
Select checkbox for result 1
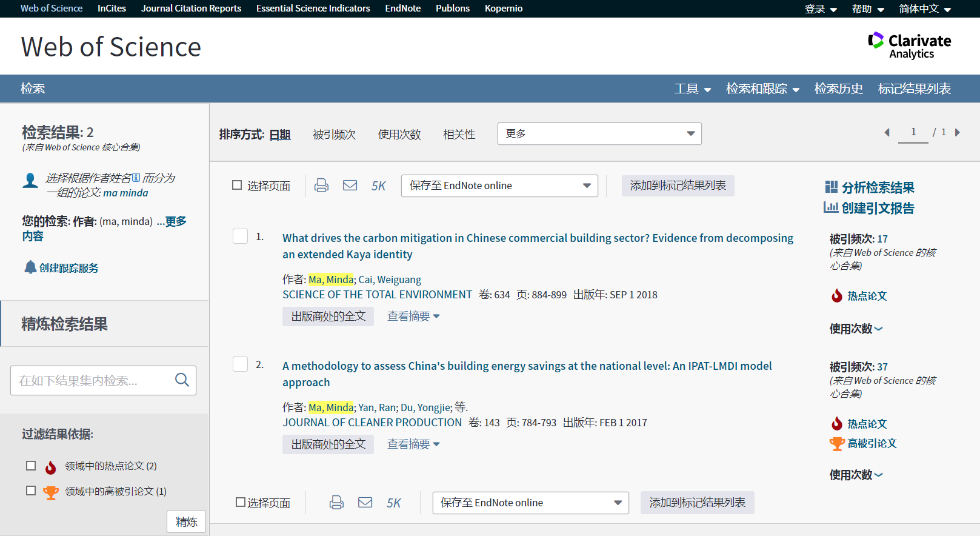240,236
